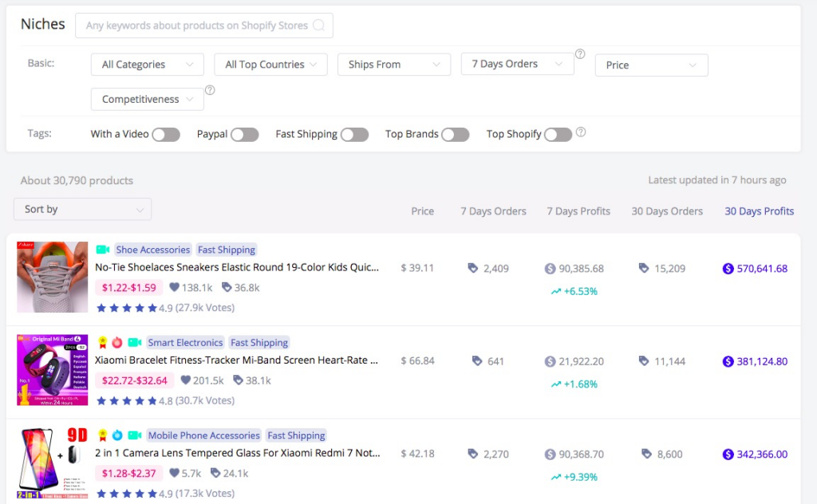817x504 pixels.
Task: Click the $22.72-$32.64 price range badge
Action: pos(134,380)
